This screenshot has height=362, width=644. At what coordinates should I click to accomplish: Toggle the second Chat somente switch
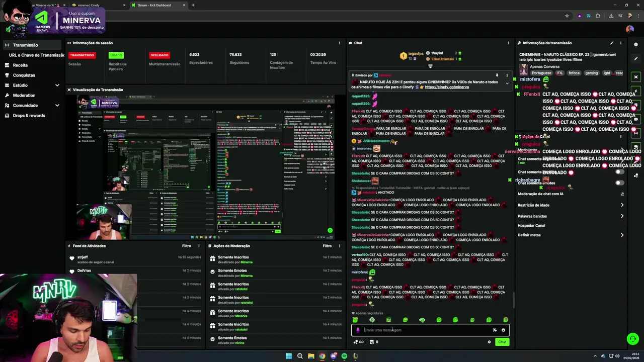coord(620,172)
